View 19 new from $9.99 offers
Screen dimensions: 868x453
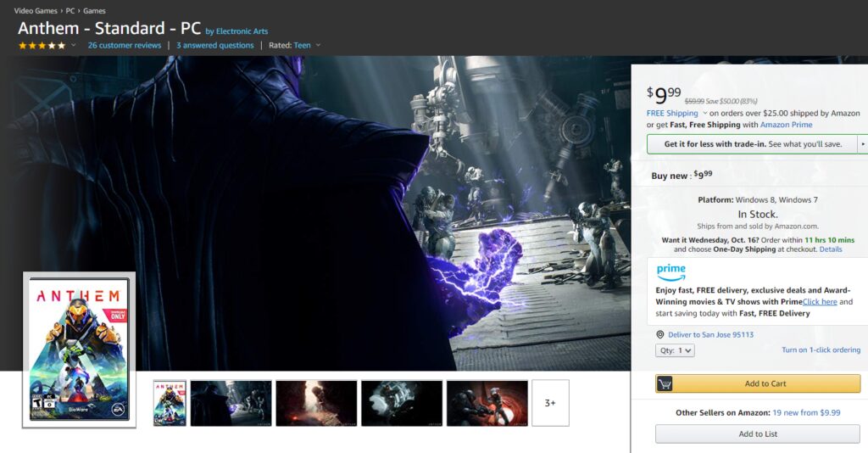pyautogui.click(x=806, y=412)
